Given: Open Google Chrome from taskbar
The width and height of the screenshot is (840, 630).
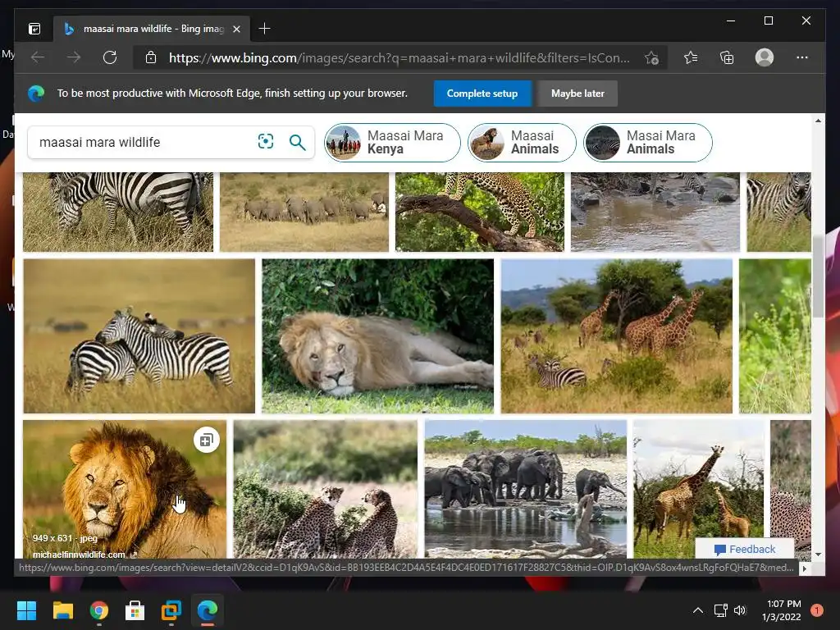Looking at the screenshot, I should [x=99, y=610].
